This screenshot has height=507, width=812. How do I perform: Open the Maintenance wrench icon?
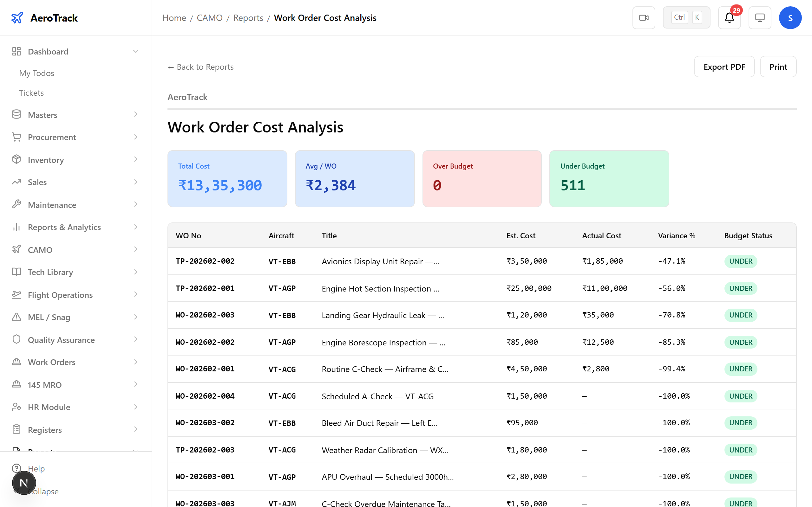(16, 205)
